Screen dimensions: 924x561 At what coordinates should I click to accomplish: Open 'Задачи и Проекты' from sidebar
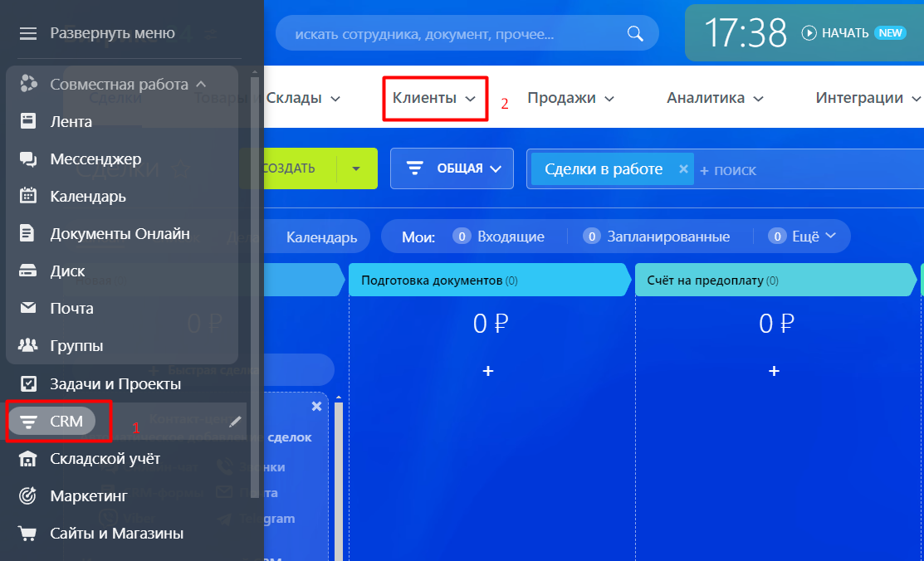click(115, 384)
